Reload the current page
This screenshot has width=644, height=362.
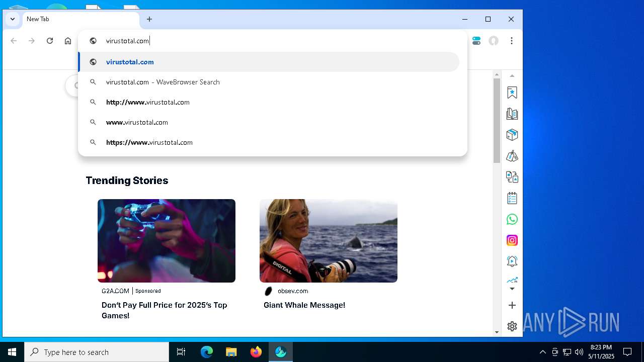[50, 41]
